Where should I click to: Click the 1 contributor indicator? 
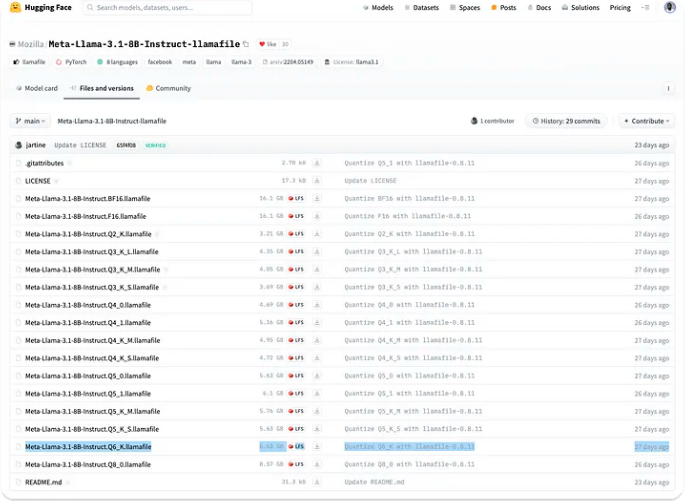[x=492, y=121]
